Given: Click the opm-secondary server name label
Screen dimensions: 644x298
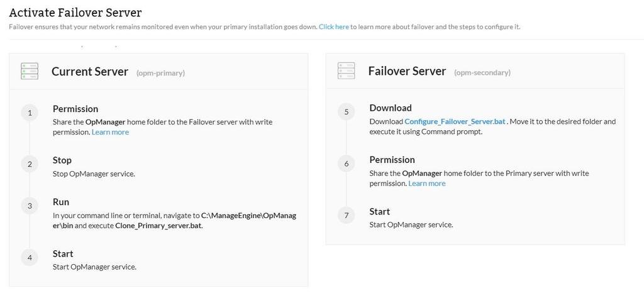Looking at the screenshot, I should (482, 72).
